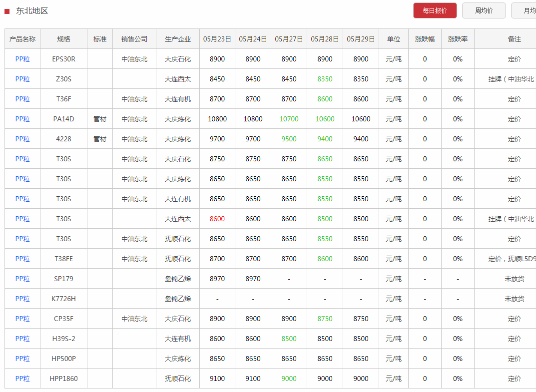Click 盘锦乙烯 producer in the K7726H row
The image size is (536, 392).
tap(178, 299)
